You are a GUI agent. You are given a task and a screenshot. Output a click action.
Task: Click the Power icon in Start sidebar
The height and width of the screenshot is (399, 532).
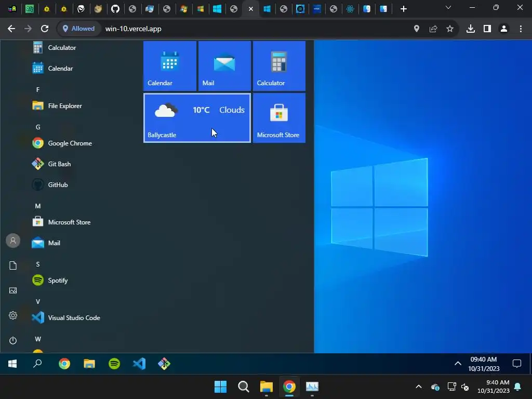pos(13,340)
